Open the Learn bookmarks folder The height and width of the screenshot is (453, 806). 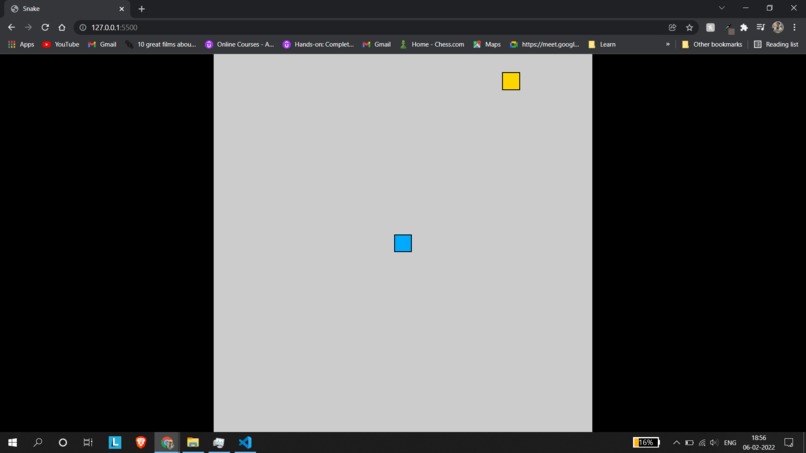click(602, 44)
